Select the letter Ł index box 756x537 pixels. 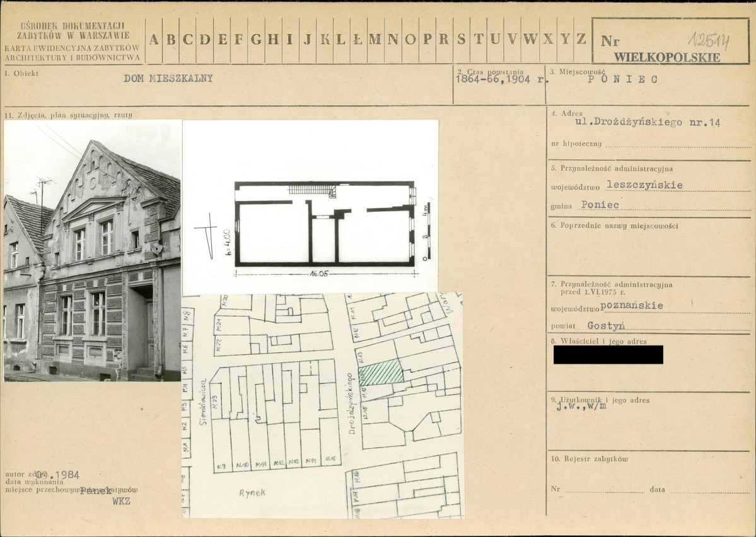pos(358,40)
